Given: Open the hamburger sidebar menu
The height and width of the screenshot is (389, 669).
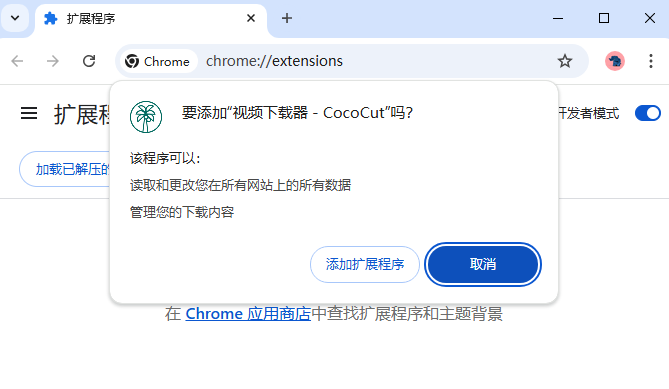Looking at the screenshot, I should tap(29, 113).
